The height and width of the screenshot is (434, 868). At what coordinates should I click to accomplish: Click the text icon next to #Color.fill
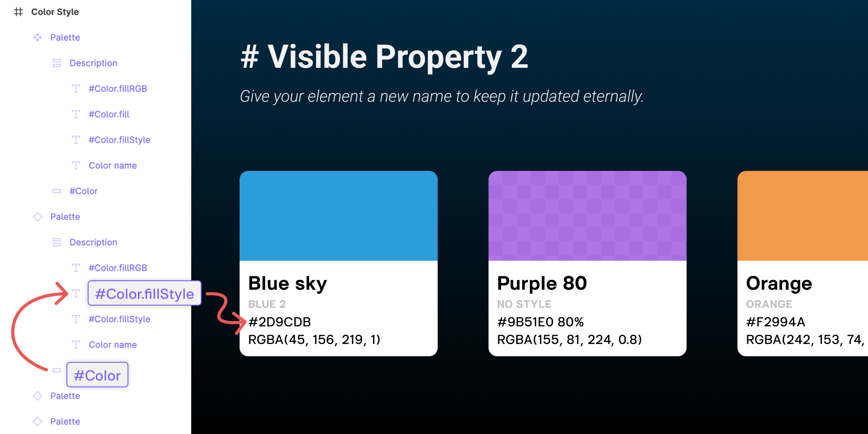(x=76, y=114)
